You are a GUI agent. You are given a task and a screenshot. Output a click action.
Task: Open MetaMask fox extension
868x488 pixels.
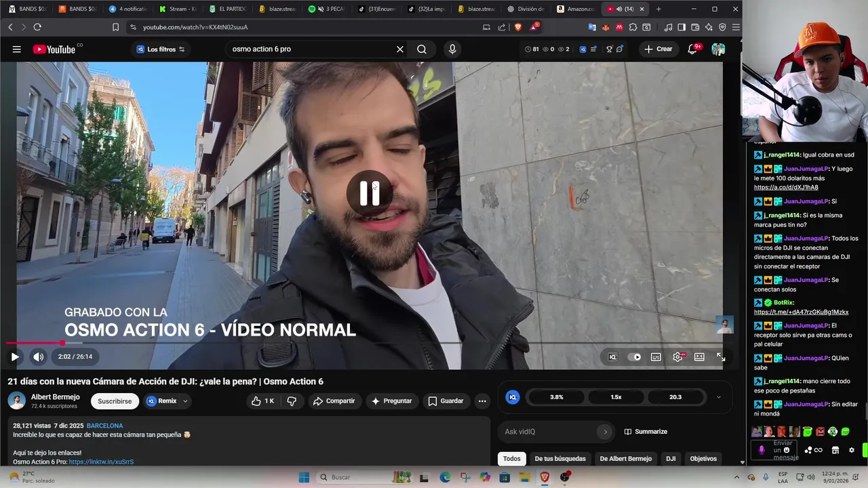tap(606, 27)
